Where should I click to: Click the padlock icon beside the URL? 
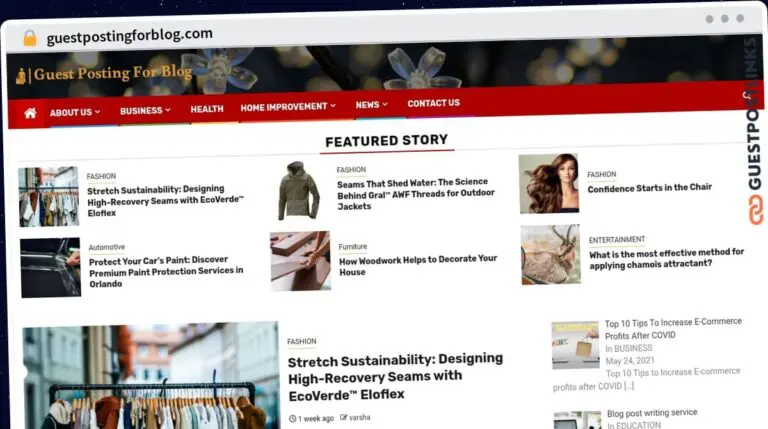coord(30,38)
